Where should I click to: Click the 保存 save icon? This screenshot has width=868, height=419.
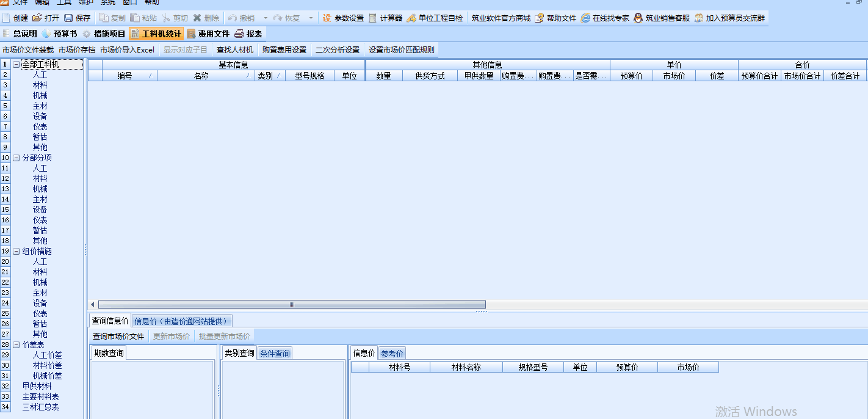pos(68,18)
